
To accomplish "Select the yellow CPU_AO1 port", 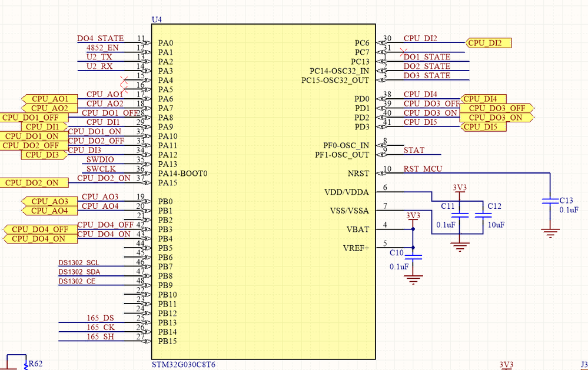I will 50,99.
